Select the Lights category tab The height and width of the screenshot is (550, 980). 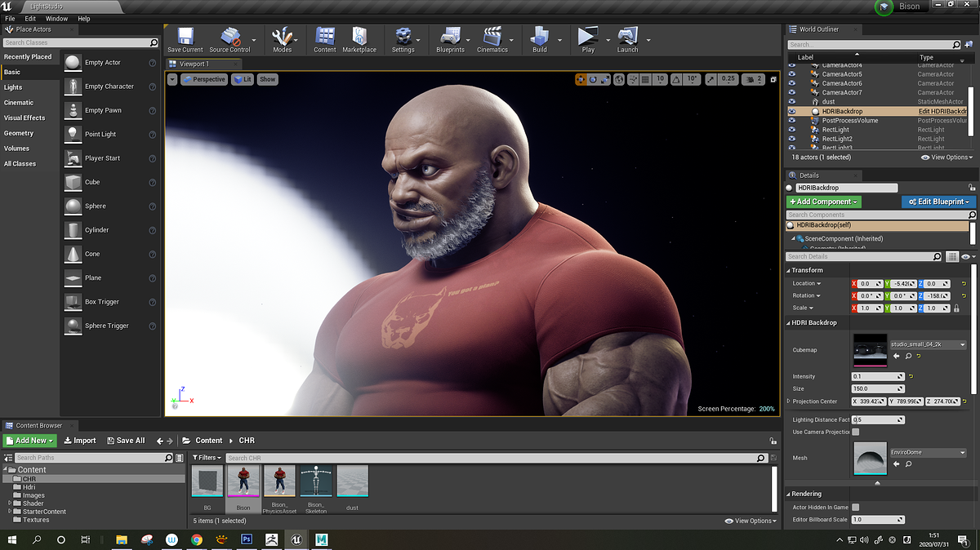pyautogui.click(x=13, y=87)
